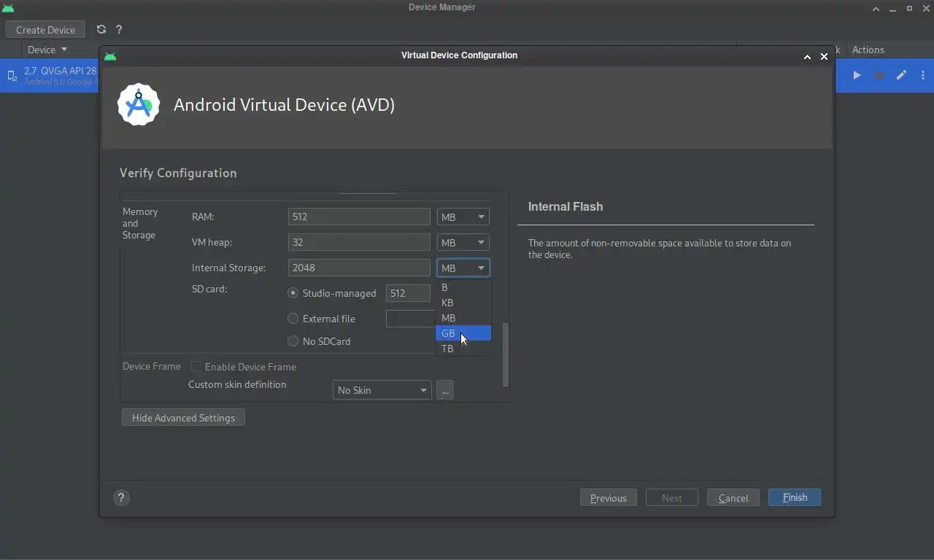Click the folder icon beside the play button
The height and width of the screenshot is (560, 934).
[879, 75]
